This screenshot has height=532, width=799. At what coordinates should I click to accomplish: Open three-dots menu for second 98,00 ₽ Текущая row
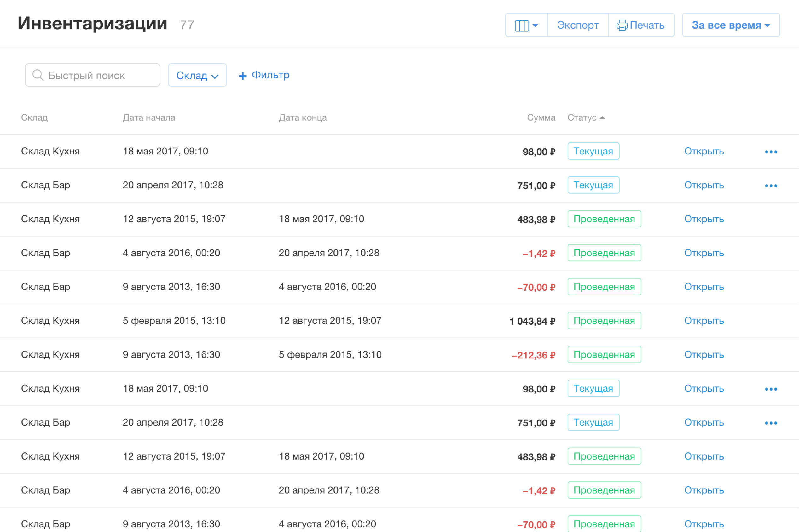coord(771,389)
